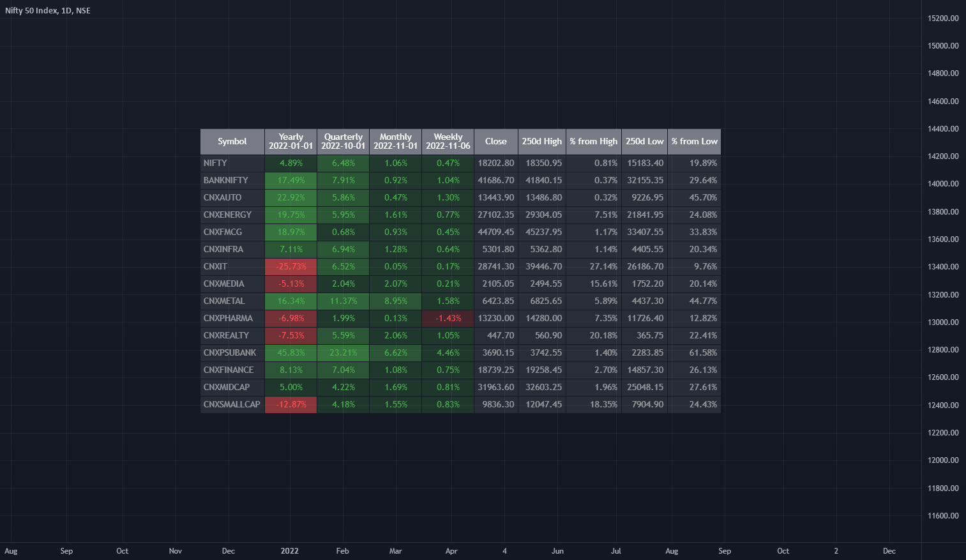Click CNXSMALLCAP yearly value -12.87%
The image size is (966, 560).
click(291, 405)
